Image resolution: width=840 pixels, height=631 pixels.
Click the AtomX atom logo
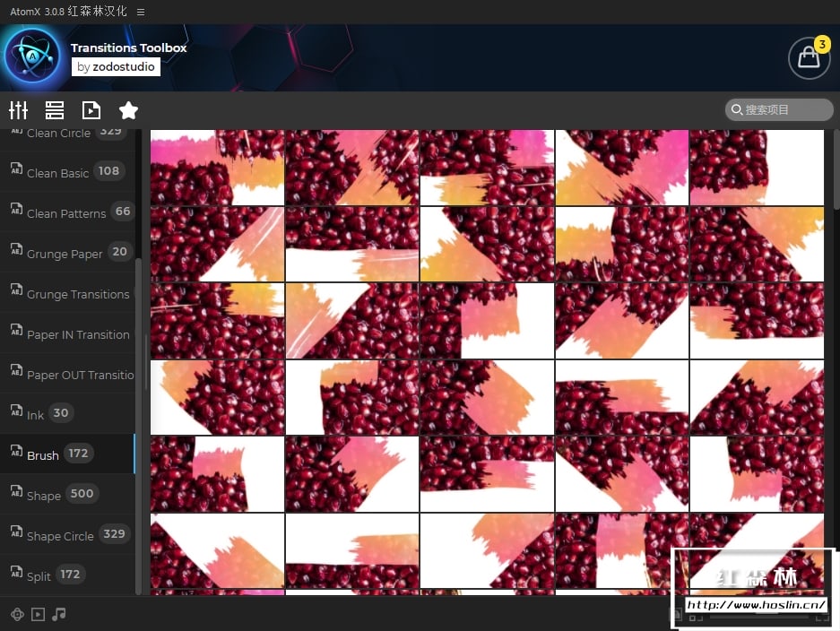pos(33,57)
